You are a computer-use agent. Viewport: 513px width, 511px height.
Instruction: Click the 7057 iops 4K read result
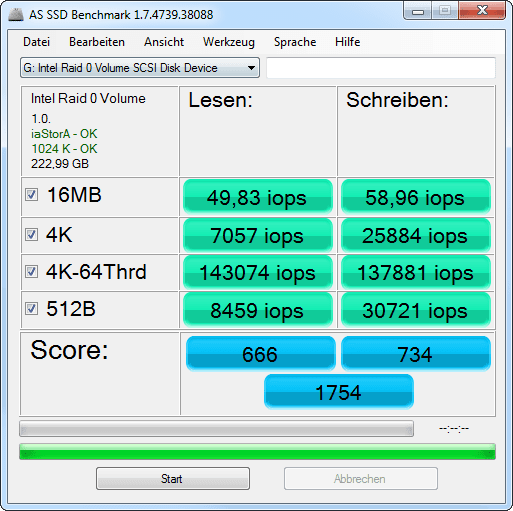coord(258,235)
